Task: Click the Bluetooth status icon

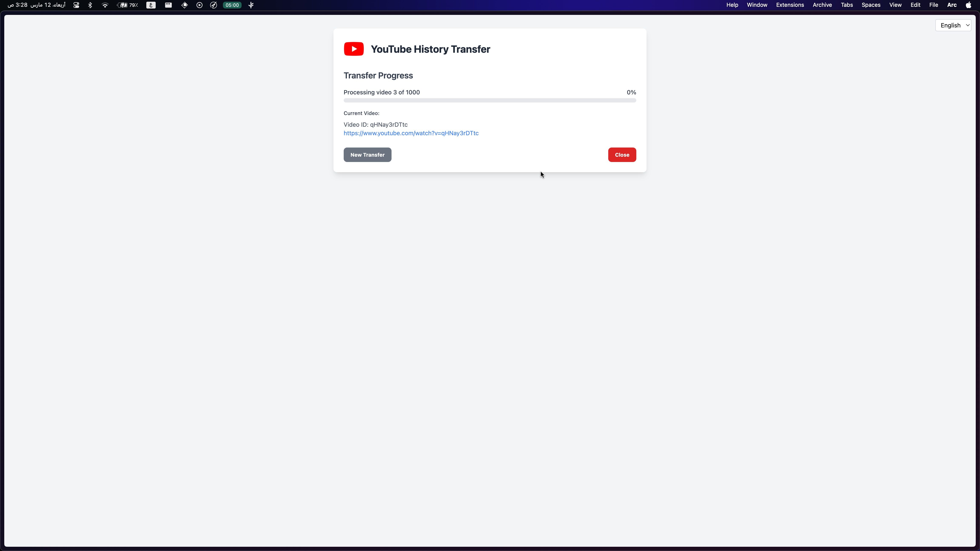Action: (90, 5)
